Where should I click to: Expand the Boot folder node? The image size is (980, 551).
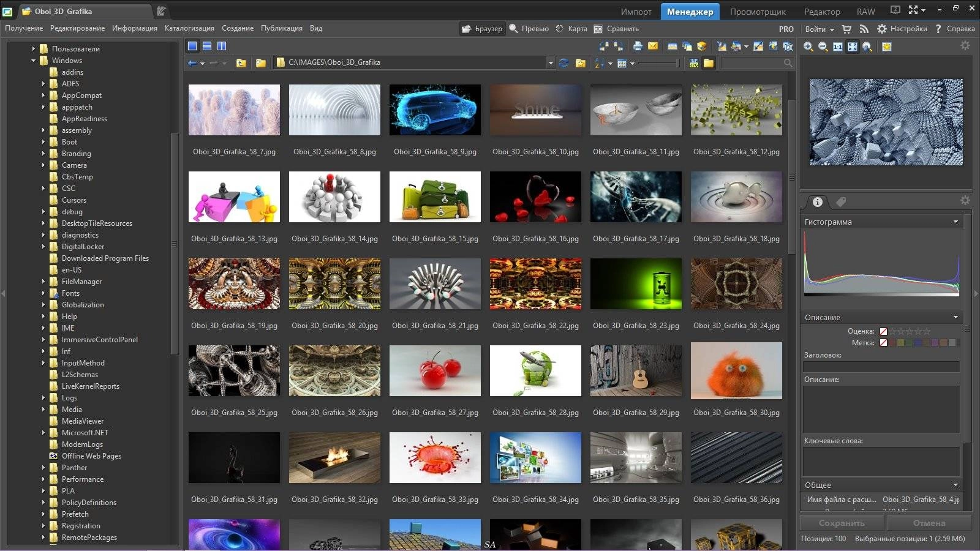[43, 142]
